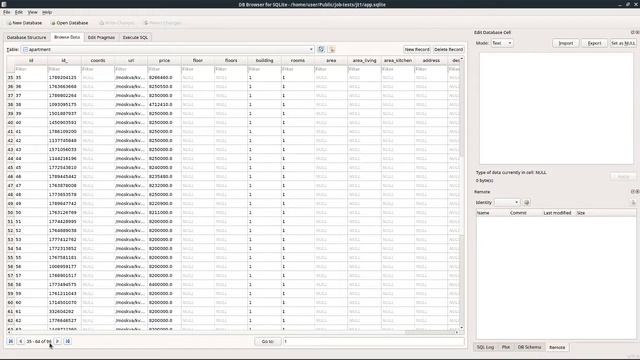
Task: Open the Mode dropdown set to Text
Action: [502, 43]
